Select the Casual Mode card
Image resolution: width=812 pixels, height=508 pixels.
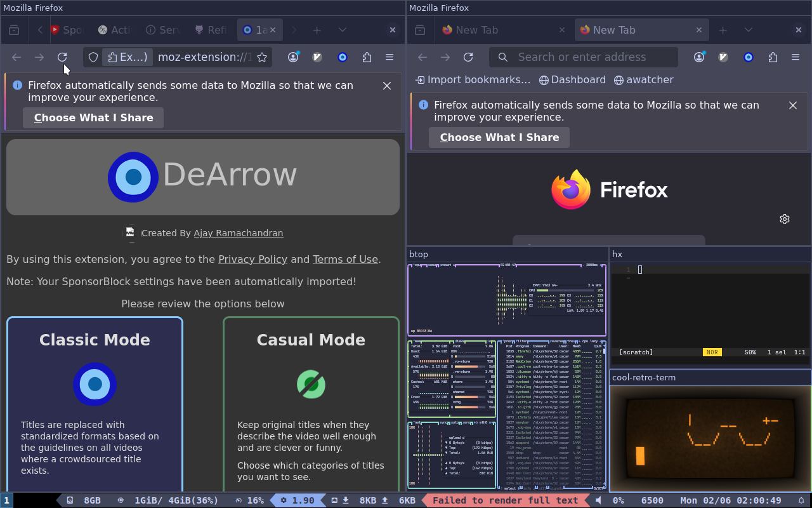click(x=311, y=404)
